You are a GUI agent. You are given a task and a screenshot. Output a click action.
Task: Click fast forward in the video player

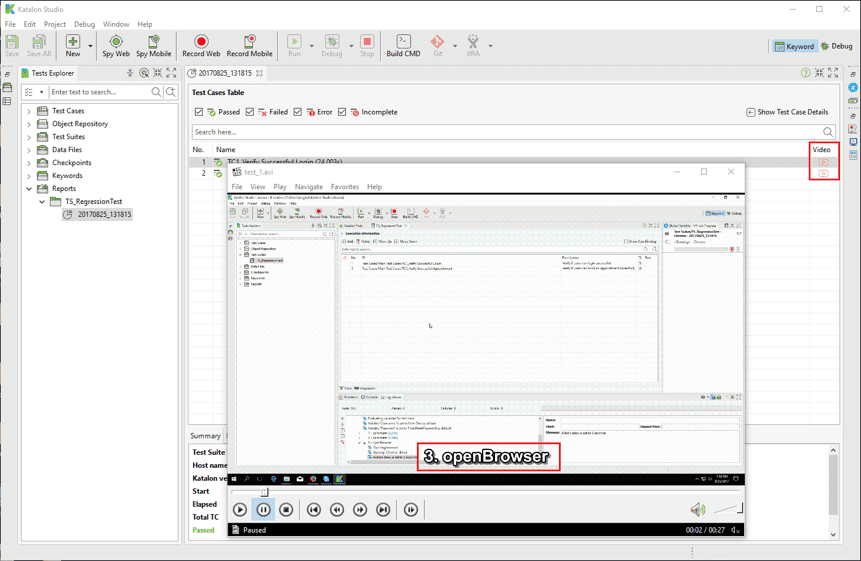pyautogui.click(x=360, y=509)
